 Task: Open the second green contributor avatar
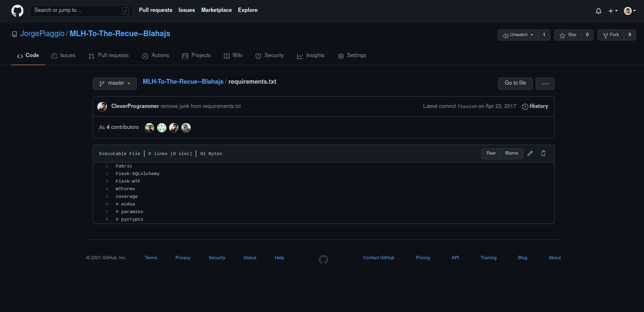[x=162, y=127]
